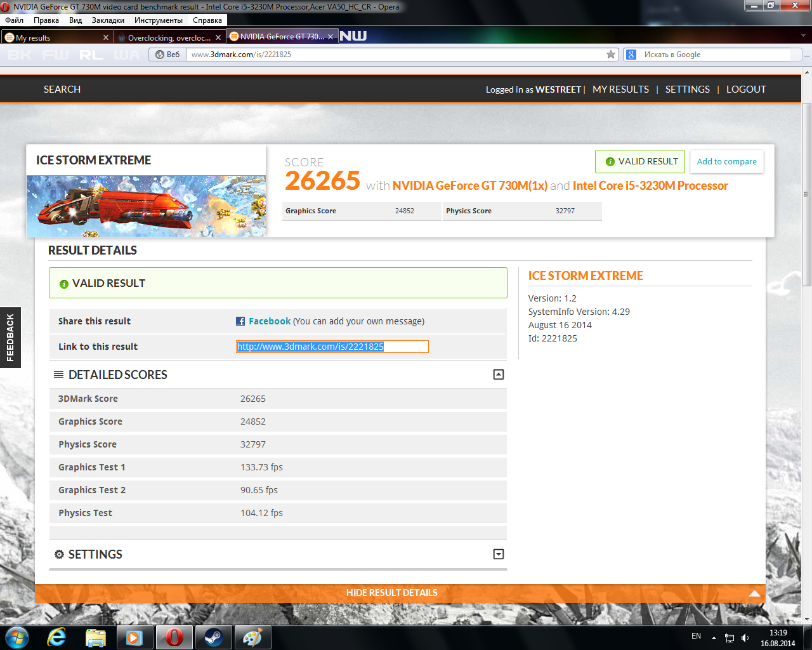Click the Facebook share icon
Screen dimensions: 812x650
tap(240, 321)
